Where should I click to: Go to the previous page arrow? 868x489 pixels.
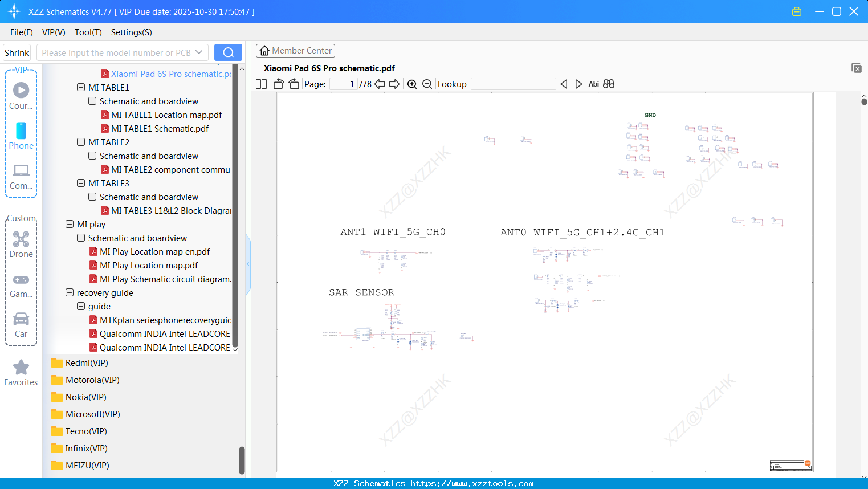tap(380, 84)
